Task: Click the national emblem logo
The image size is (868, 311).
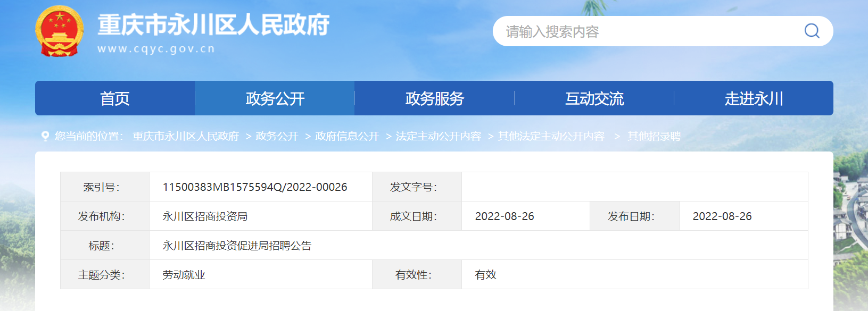Action: point(60,31)
